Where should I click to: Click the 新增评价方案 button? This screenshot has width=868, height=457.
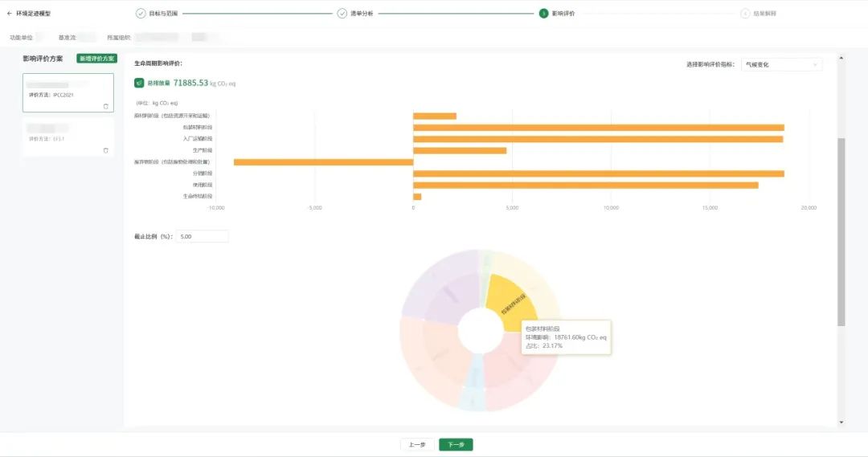point(96,59)
